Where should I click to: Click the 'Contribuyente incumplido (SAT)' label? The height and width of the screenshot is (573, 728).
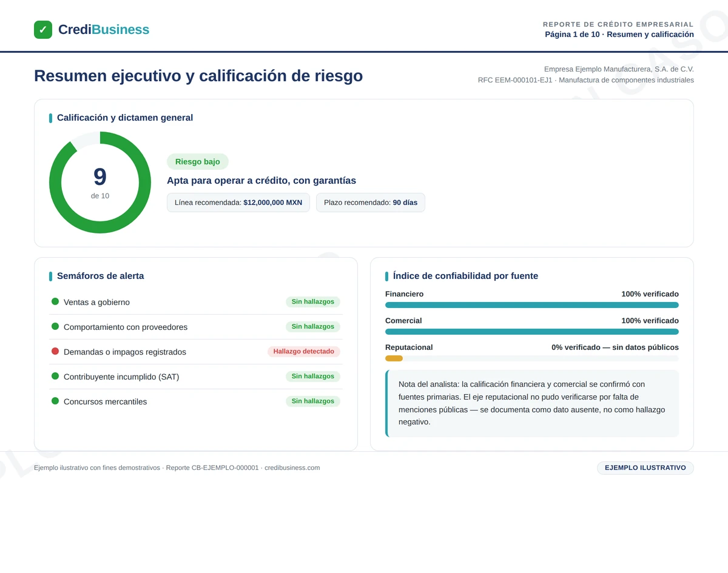[121, 377]
